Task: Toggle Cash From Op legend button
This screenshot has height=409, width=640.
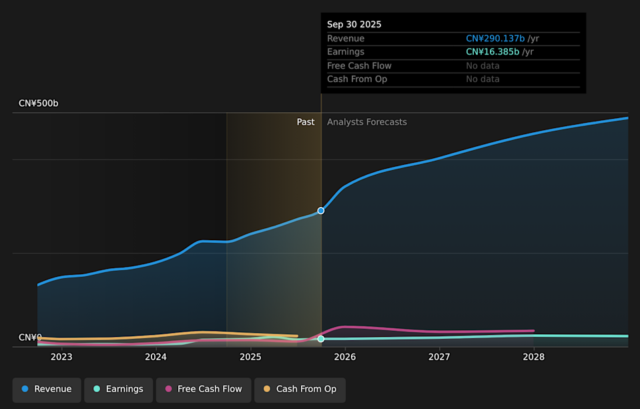Action: pos(299,389)
